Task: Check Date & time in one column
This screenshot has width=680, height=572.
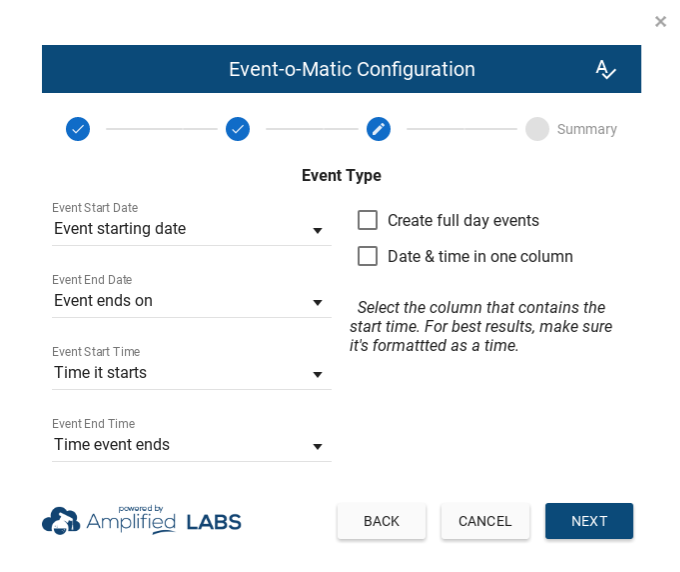Action: (x=368, y=256)
